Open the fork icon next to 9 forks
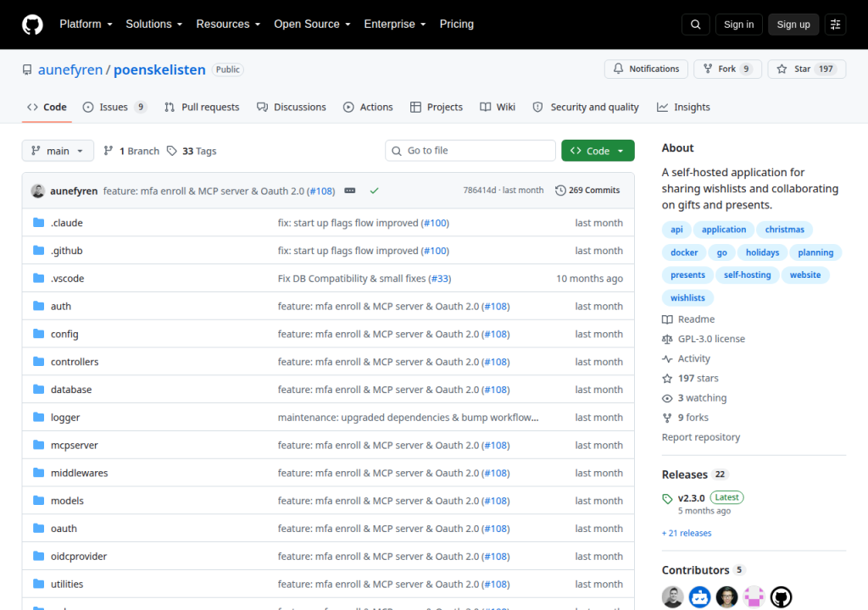Image resolution: width=868 pixels, height=610 pixels. (x=667, y=418)
